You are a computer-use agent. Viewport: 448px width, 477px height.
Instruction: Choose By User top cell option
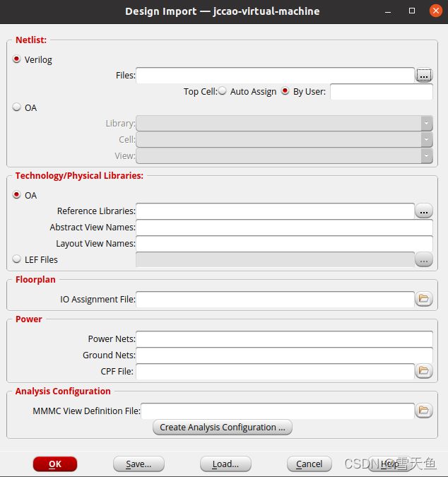pos(285,91)
